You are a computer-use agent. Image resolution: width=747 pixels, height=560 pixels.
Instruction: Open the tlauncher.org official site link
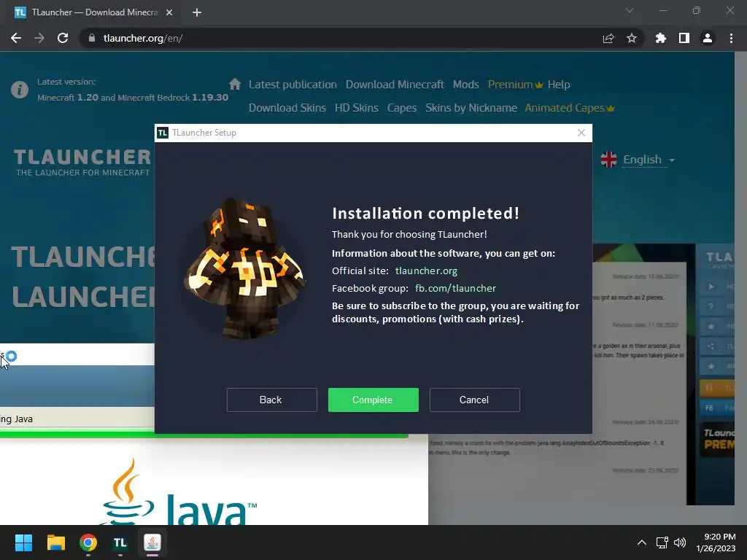pyautogui.click(x=426, y=271)
